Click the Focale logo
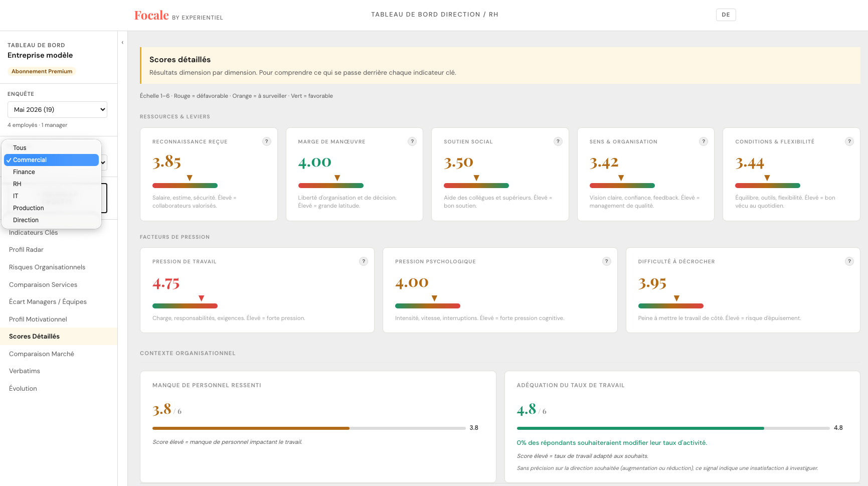 click(x=151, y=16)
